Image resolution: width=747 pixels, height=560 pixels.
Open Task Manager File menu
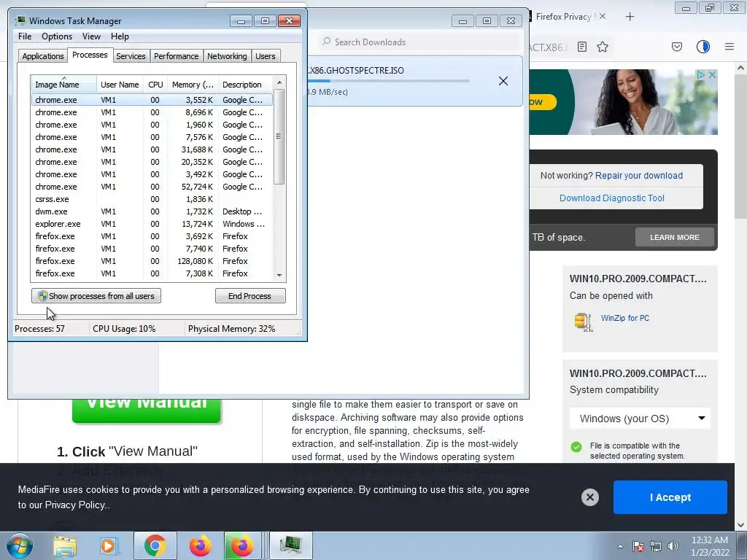[x=25, y=36]
